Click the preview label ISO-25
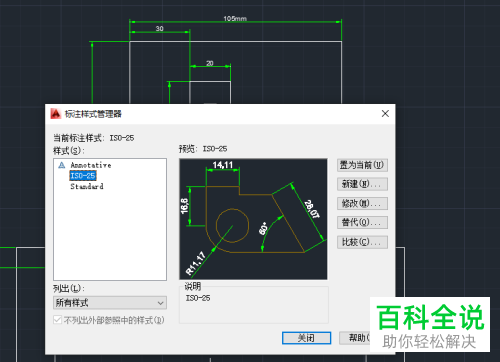 tap(215, 149)
